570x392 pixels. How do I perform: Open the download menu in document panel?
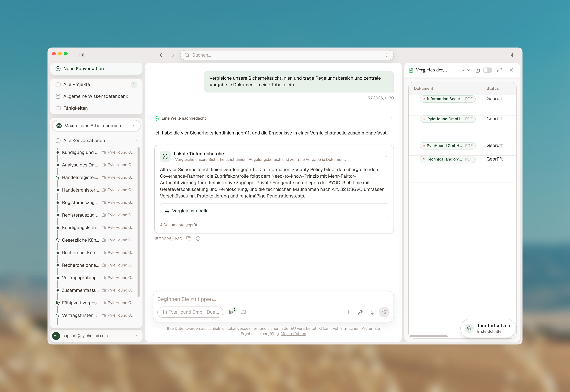(465, 70)
